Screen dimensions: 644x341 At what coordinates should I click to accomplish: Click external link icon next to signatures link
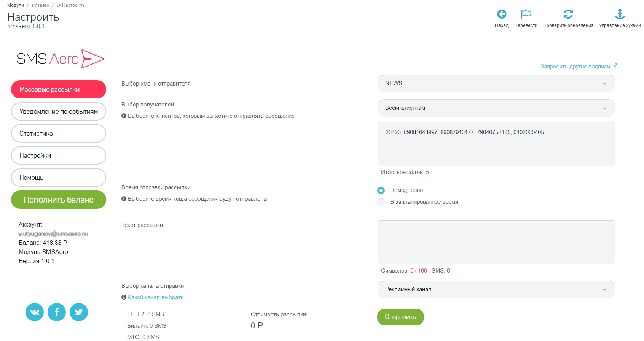[614, 66]
